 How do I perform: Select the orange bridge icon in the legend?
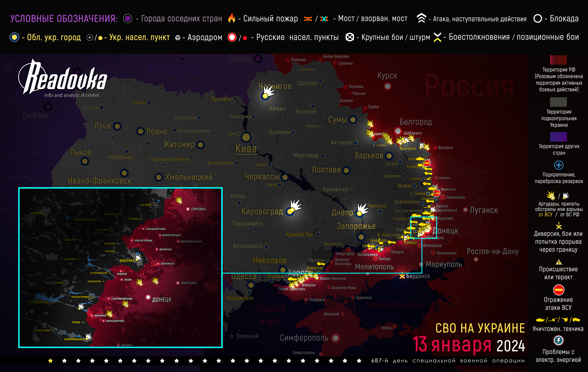308,19
